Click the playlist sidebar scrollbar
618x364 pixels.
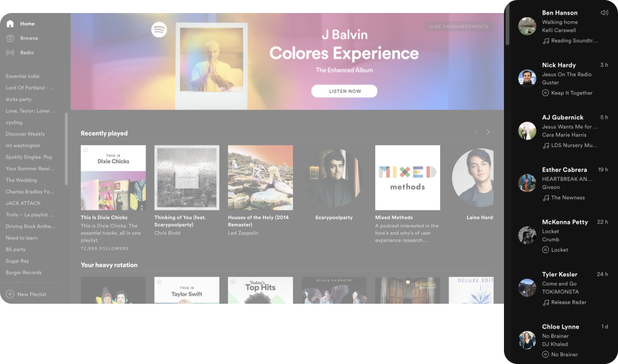click(x=66, y=149)
